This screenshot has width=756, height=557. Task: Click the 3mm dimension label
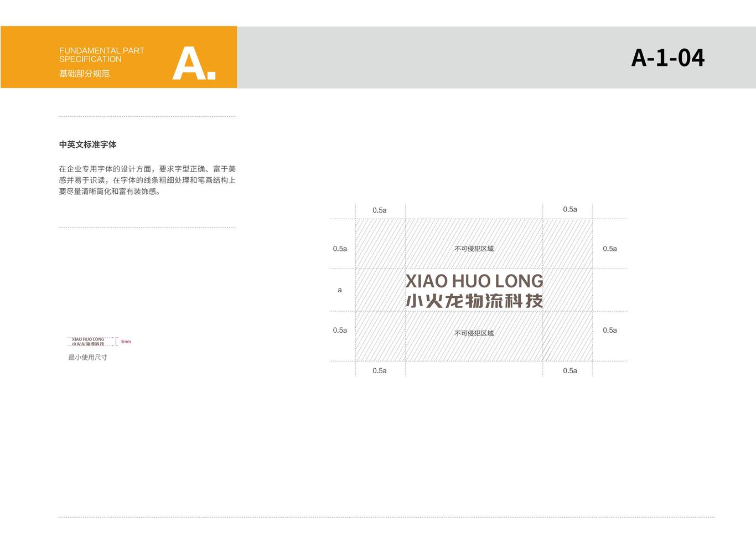pyautogui.click(x=126, y=342)
